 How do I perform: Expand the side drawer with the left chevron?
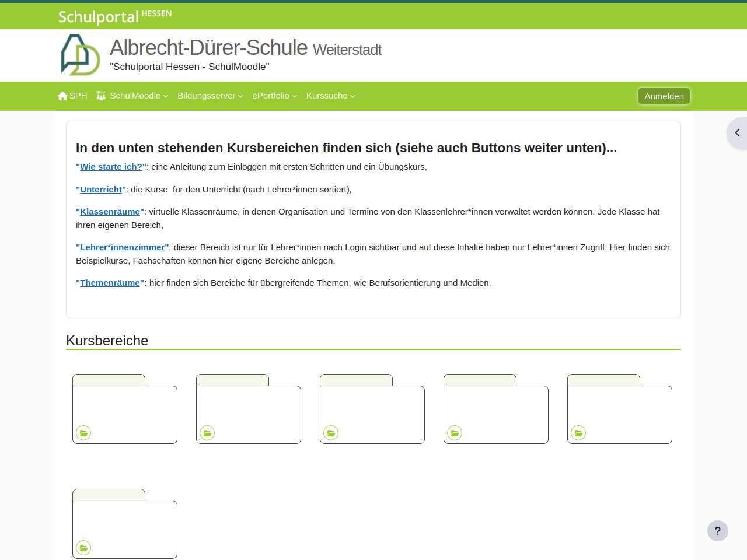[x=737, y=133]
